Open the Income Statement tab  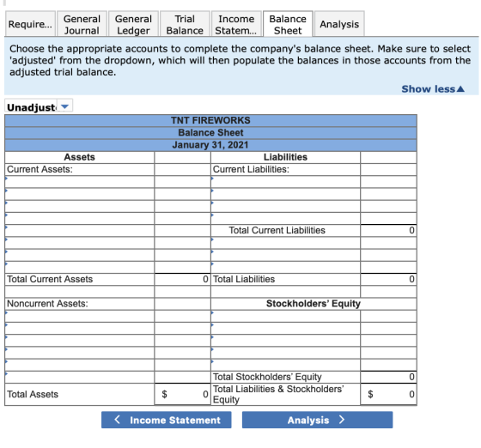point(236,24)
